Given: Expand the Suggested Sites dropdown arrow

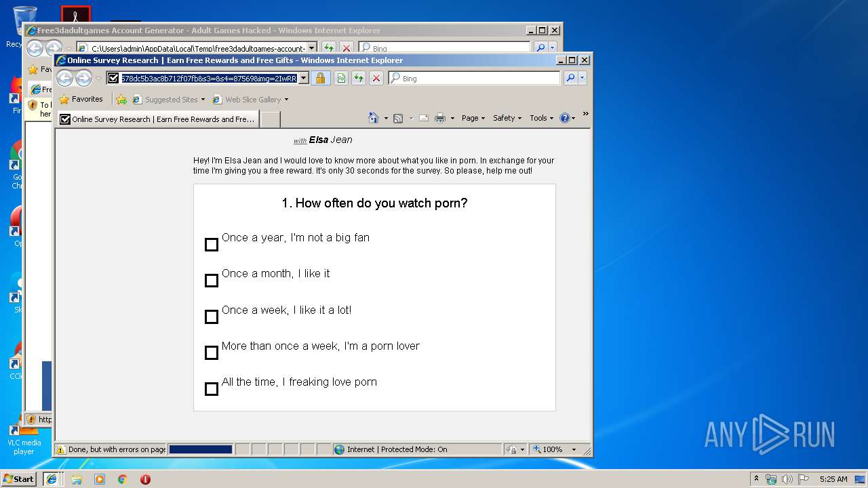Looking at the screenshot, I should coord(203,100).
